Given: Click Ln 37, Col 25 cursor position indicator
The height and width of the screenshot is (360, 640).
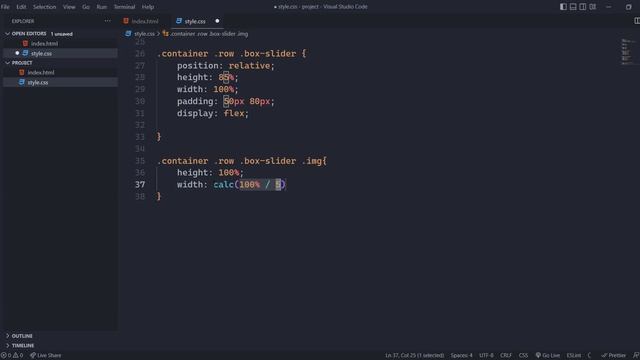Looking at the screenshot, I should (x=414, y=355).
